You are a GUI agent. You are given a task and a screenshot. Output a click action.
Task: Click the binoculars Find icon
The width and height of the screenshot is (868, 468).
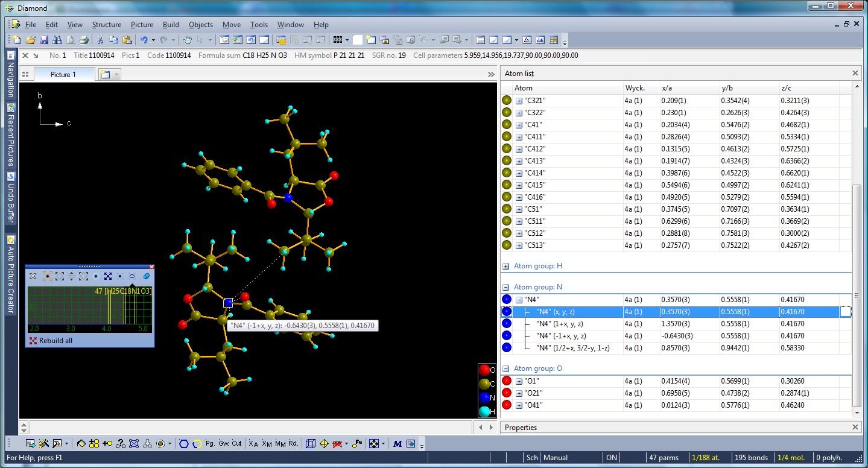point(57,40)
